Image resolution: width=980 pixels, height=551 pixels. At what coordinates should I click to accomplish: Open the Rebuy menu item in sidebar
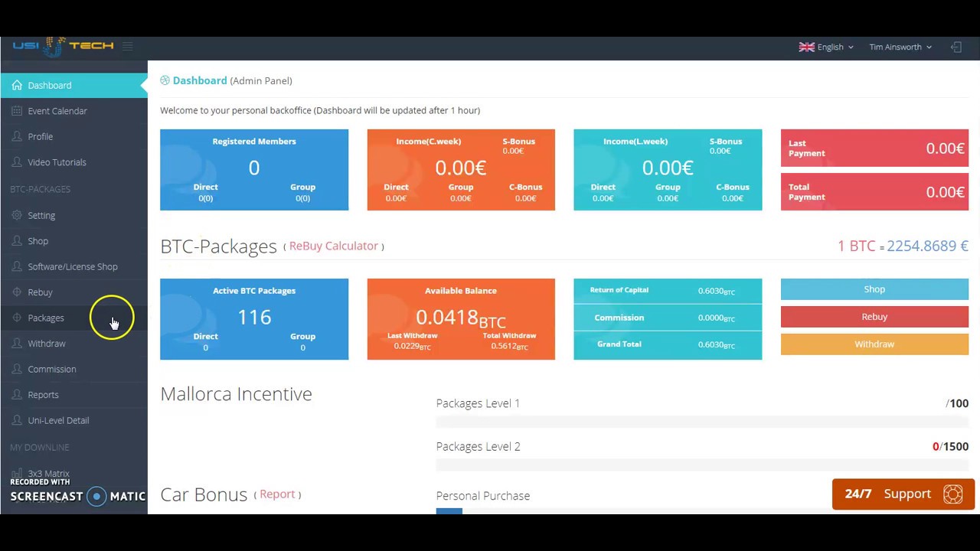tap(73, 292)
